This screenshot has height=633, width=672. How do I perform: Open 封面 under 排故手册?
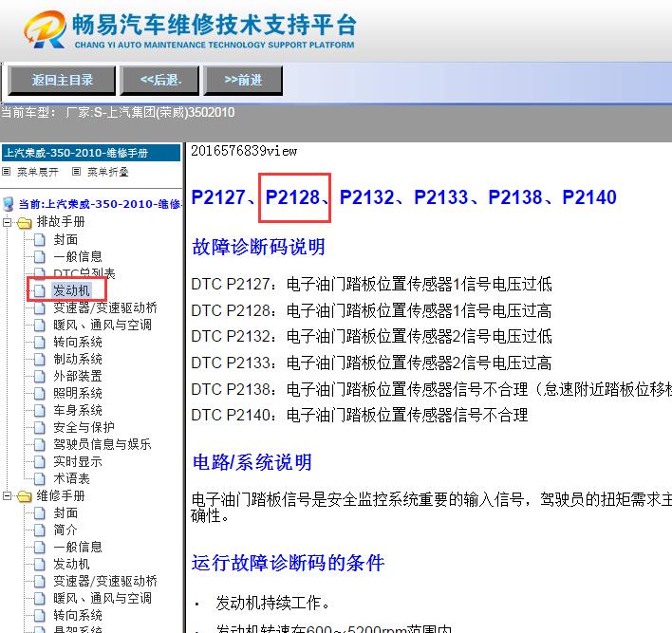[65, 239]
